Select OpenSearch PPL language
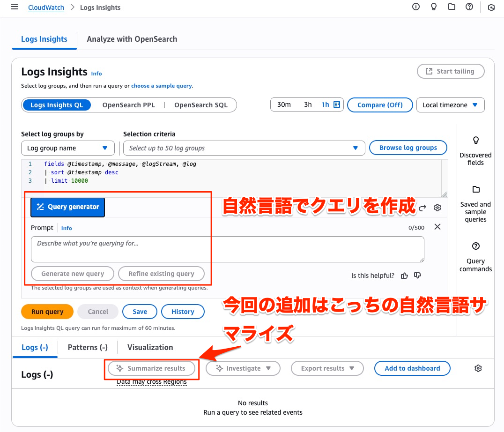The width and height of the screenshot is (504, 432). (128, 105)
